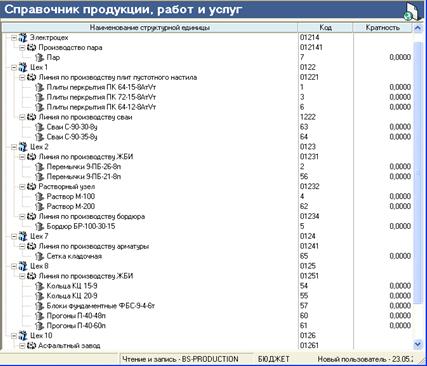Image resolution: width=427 pixels, height=366 pixels.
Task: Sort by the Код column header
Action: [x=325, y=28]
